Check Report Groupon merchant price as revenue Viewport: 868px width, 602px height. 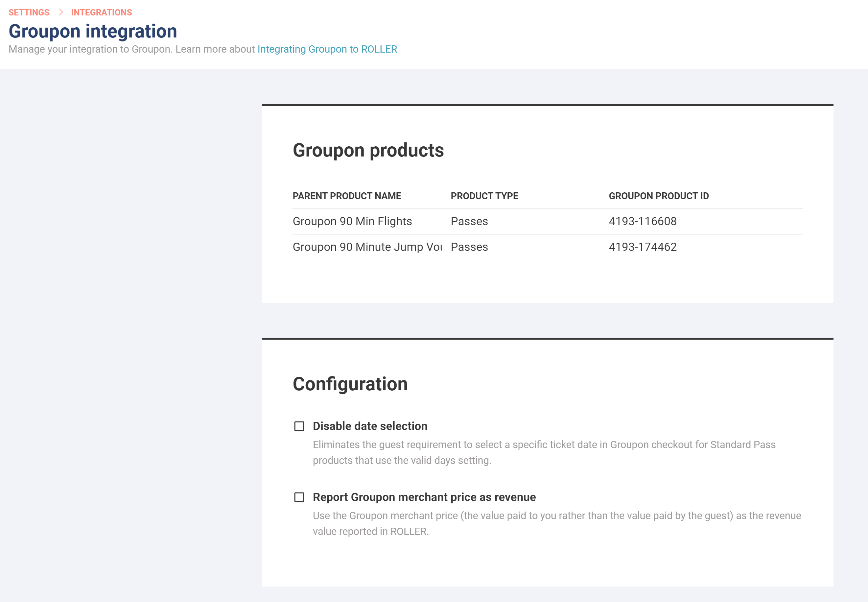(x=299, y=497)
